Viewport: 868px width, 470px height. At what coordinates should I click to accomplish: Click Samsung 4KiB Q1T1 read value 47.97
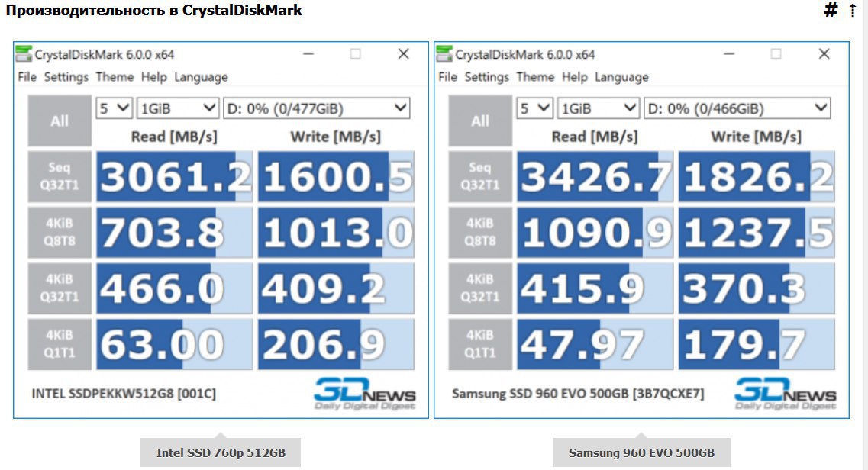pos(595,344)
